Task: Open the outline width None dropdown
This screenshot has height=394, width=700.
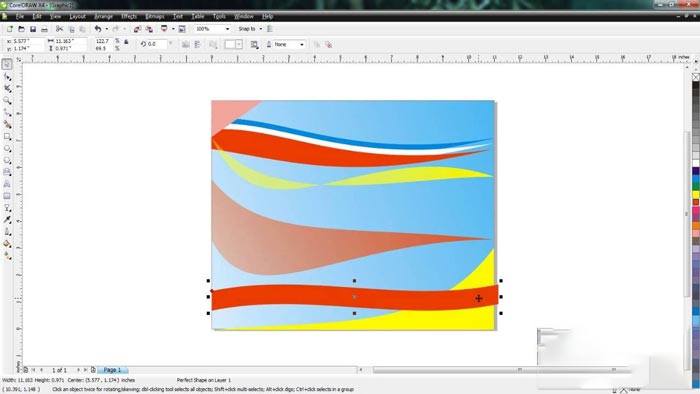Action: pyautogui.click(x=302, y=45)
